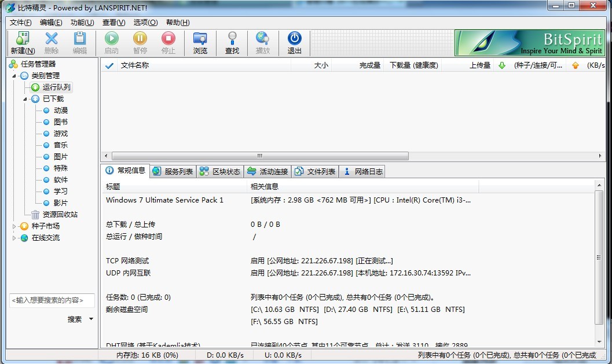612x364 pixels.
Task: Select the 运行队列 category
Action: tap(56, 87)
